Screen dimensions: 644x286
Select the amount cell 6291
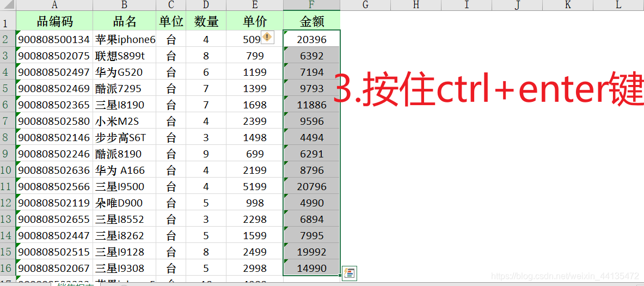point(312,154)
